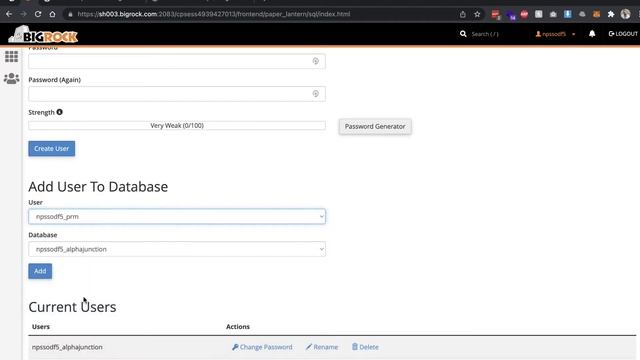Click the Password input field
This screenshot has width=640, height=360.
[x=177, y=61]
